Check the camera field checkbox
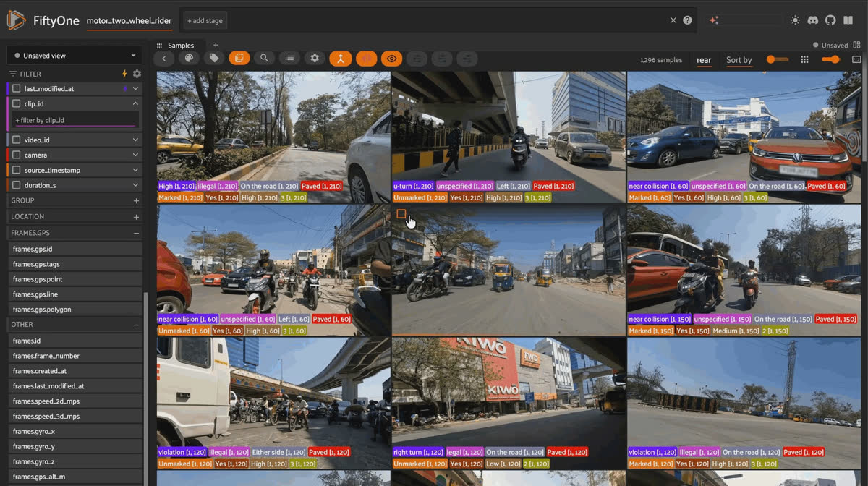This screenshot has width=868, height=486. pos(17,155)
